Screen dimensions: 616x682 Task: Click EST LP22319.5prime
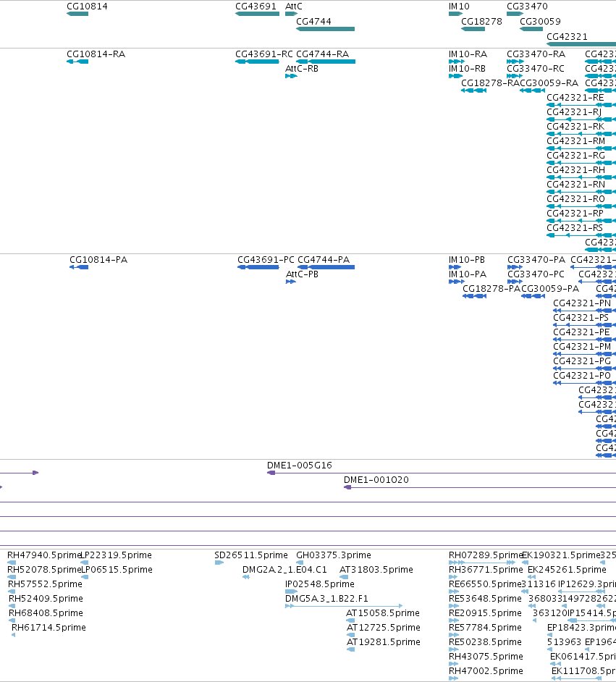117,555
